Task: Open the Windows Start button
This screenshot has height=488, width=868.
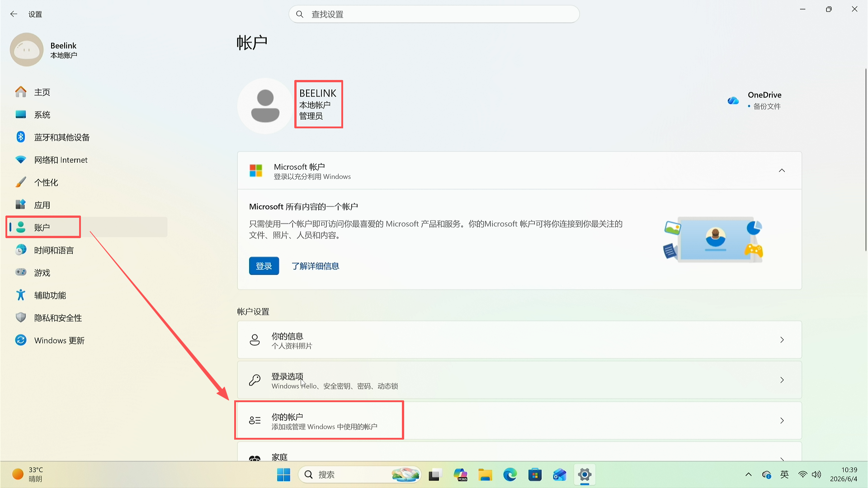Action: (284, 475)
